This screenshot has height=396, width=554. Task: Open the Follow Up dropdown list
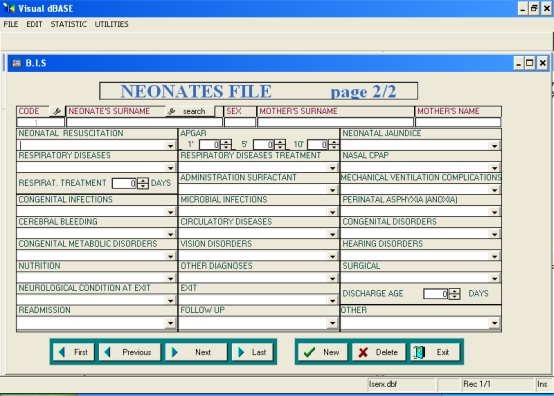click(332, 323)
